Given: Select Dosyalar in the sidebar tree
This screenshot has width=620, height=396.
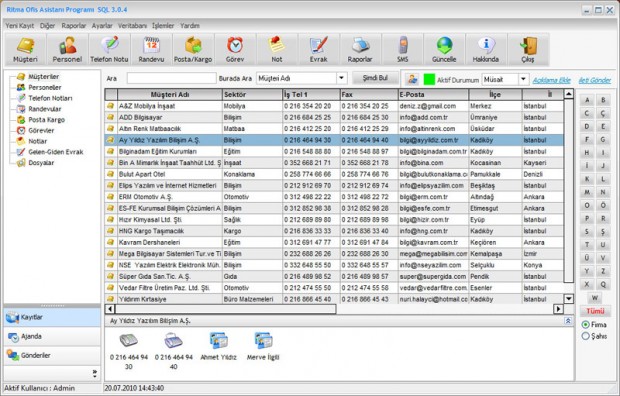Looking at the screenshot, I should 41,163.
